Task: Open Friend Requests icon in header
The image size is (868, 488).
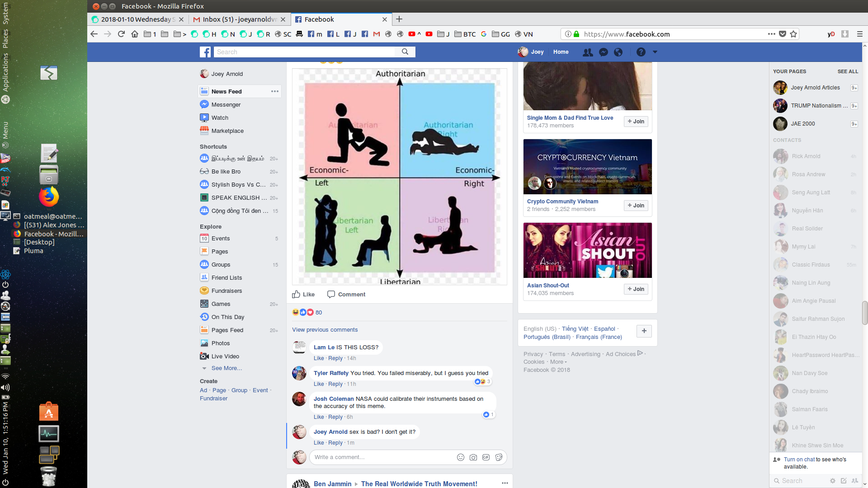Action: click(x=588, y=52)
